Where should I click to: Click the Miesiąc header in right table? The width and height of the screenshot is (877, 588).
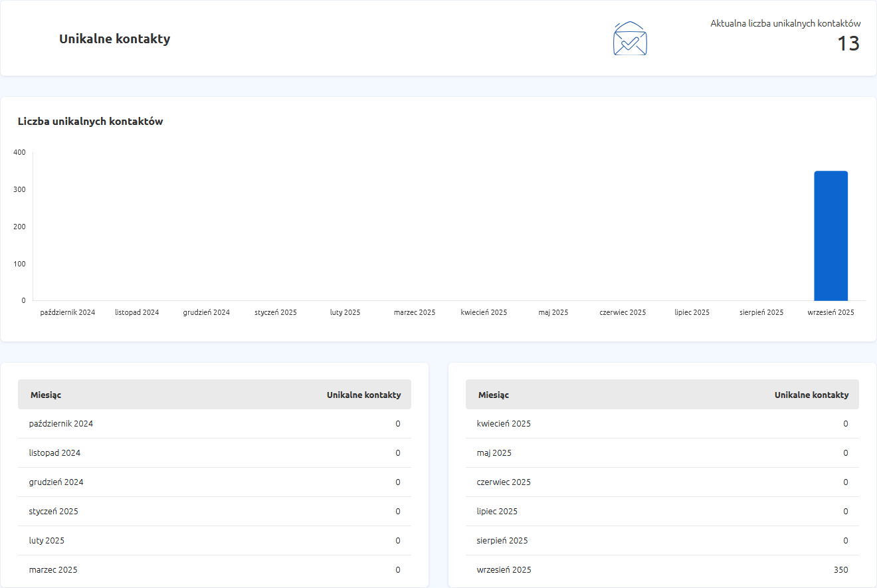coord(494,395)
